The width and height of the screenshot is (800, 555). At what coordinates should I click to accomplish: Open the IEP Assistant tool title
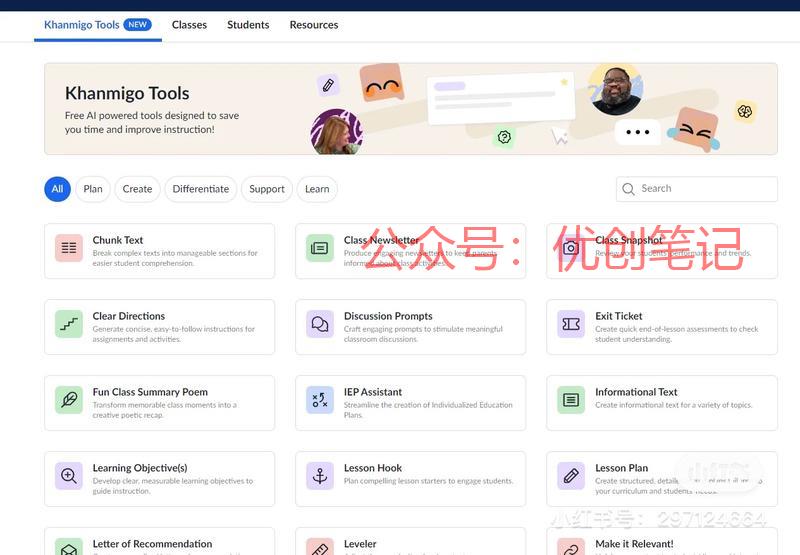pyautogui.click(x=372, y=392)
